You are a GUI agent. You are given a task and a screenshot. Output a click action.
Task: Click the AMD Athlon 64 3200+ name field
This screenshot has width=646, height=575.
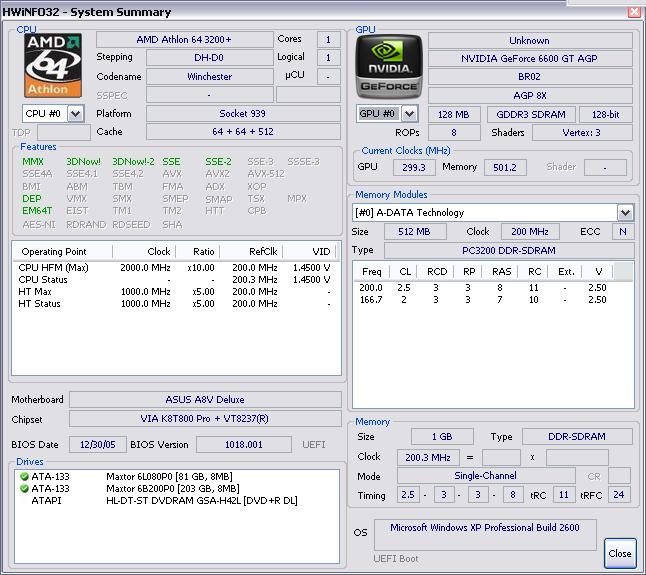(x=185, y=40)
